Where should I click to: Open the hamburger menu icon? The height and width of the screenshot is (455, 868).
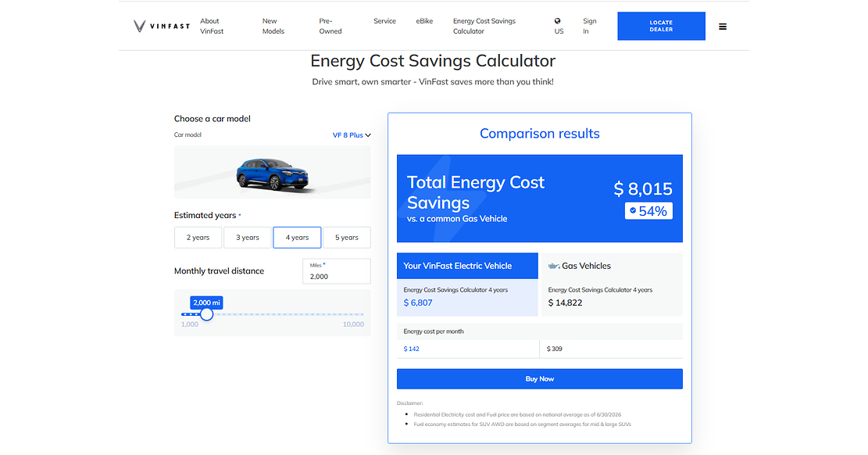coord(723,27)
